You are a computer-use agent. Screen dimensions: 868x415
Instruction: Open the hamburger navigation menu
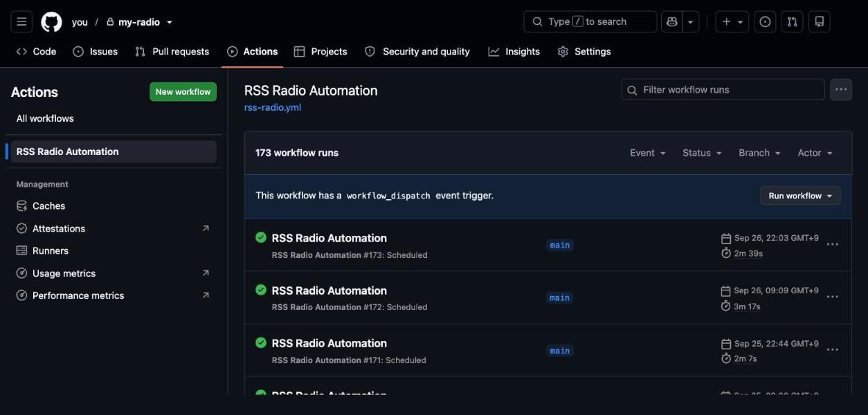pyautogui.click(x=21, y=22)
